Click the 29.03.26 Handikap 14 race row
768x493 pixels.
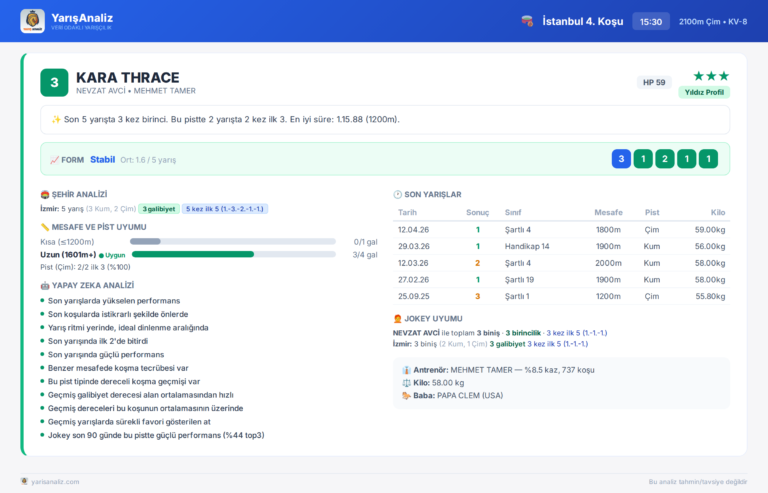tap(561, 246)
